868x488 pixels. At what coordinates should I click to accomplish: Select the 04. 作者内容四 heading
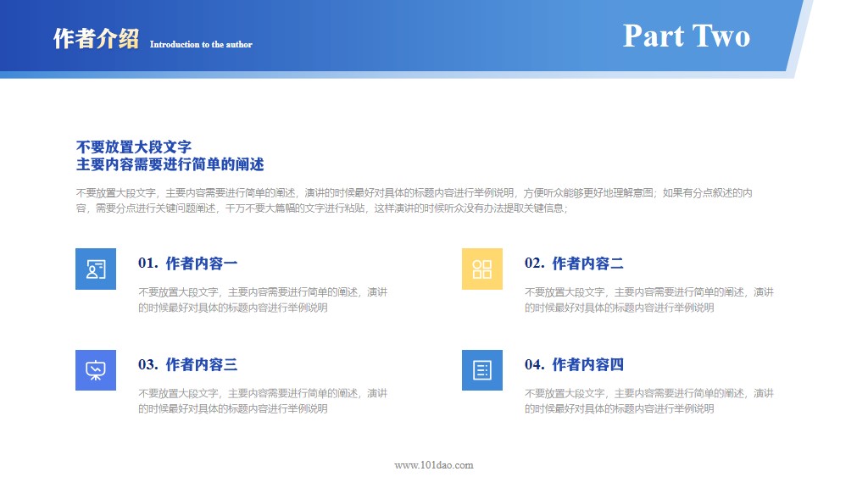click(574, 366)
